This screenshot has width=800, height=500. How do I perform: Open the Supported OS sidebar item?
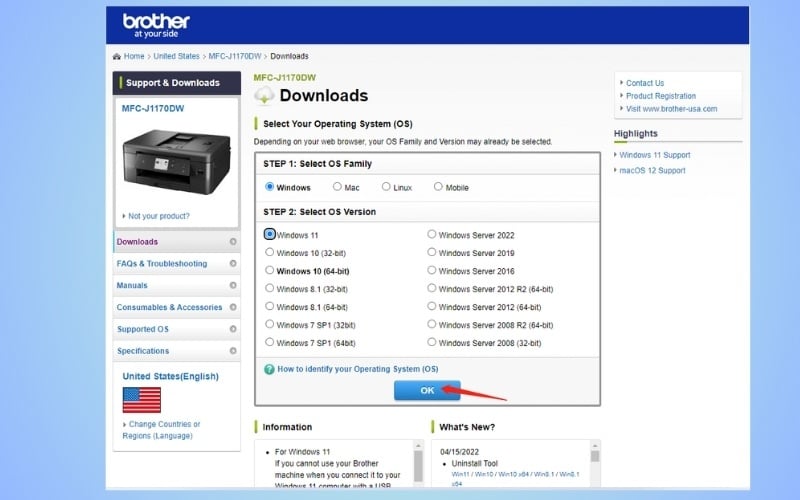[x=143, y=329]
